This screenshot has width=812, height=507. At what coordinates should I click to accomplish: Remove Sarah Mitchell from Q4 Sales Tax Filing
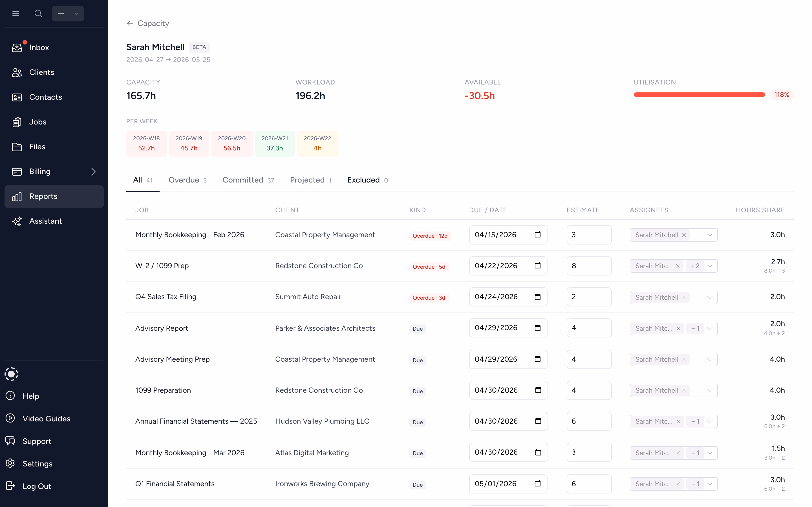coord(684,297)
